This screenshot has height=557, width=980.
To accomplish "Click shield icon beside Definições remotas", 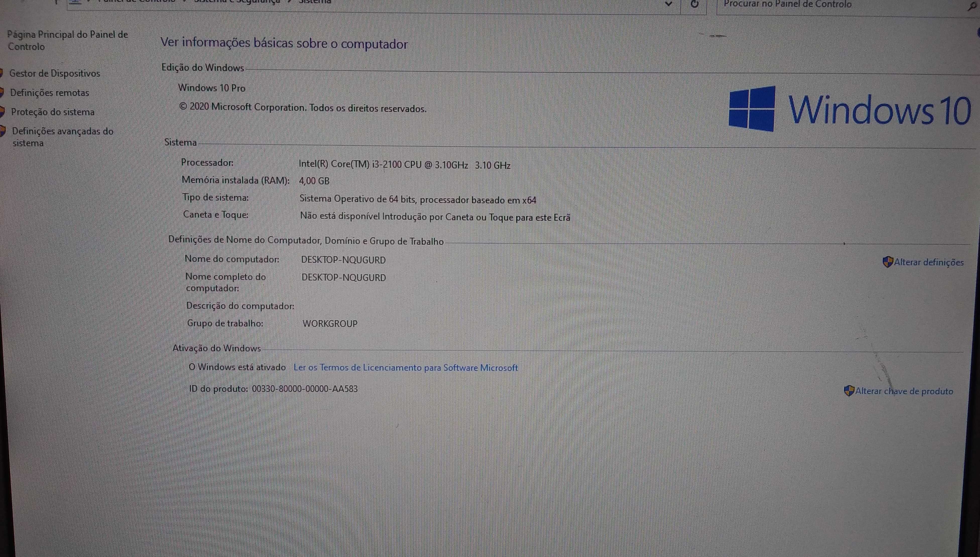I will click(2, 92).
